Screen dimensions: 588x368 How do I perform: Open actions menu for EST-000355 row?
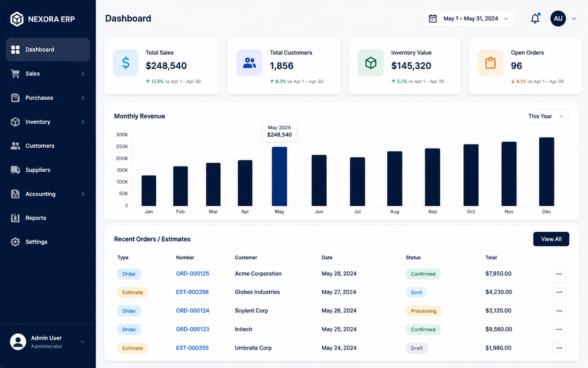click(x=559, y=348)
